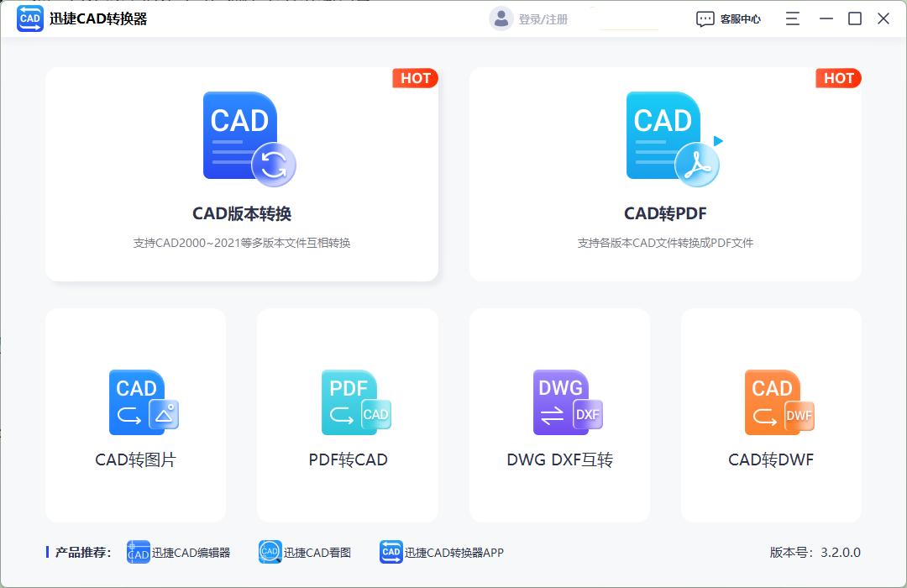The image size is (907, 588).
Task: Click the chat bubble customer service icon
Action: [x=705, y=18]
